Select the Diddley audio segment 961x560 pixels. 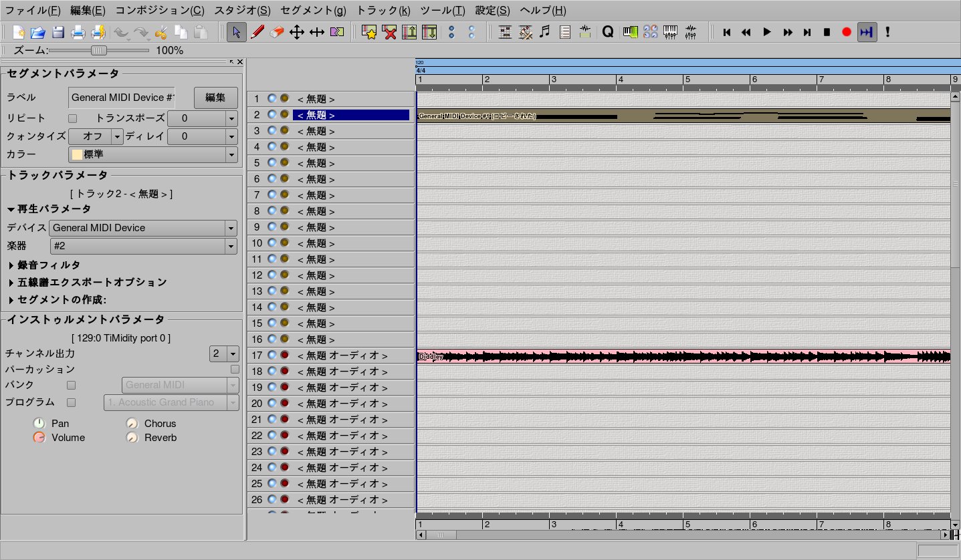click(x=683, y=356)
